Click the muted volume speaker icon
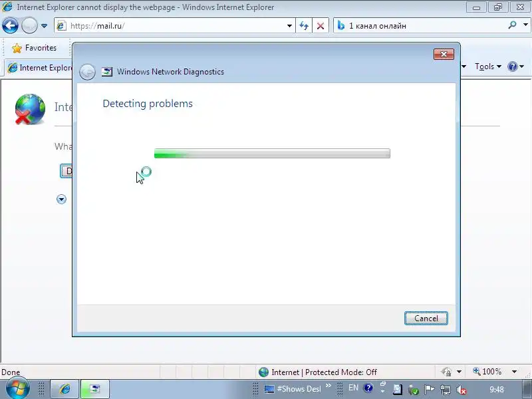532x399 pixels. click(461, 390)
